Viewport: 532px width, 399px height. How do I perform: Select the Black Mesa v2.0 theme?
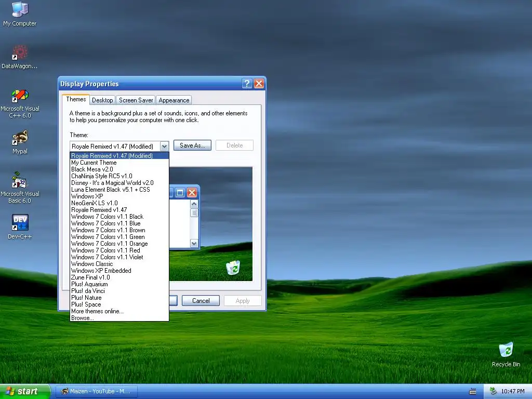[x=119, y=169]
